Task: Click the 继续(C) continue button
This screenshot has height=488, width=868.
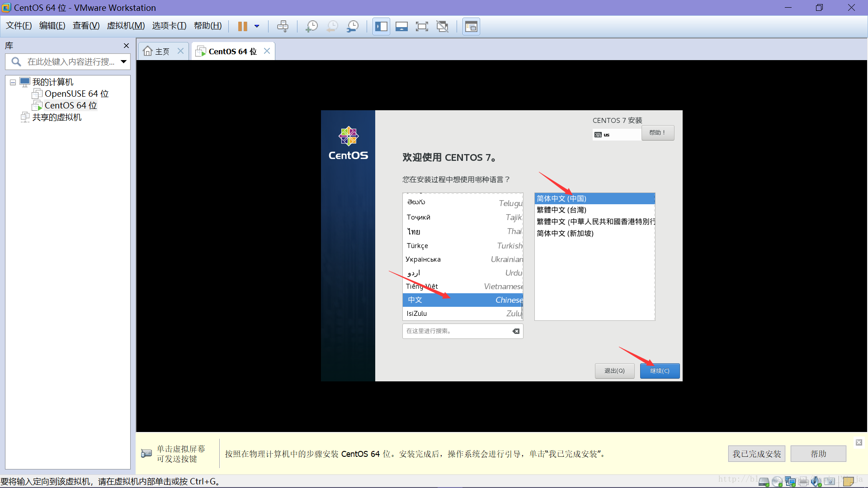Action: 660,371
